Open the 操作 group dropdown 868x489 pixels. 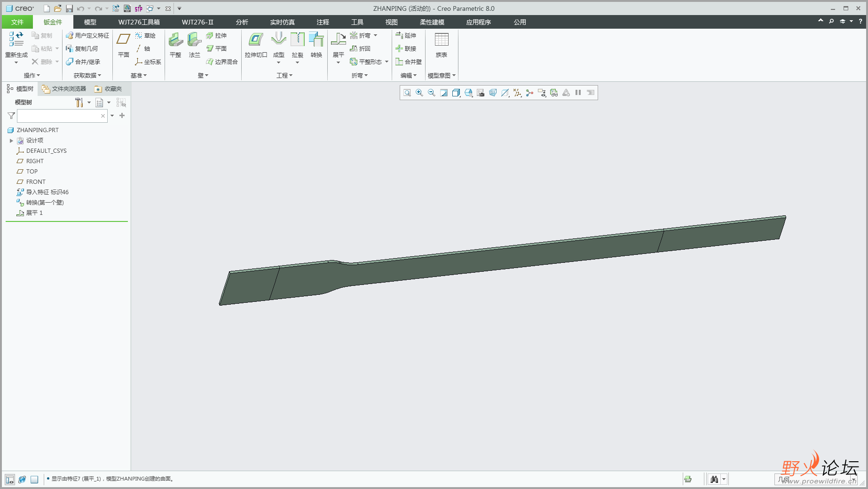click(32, 75)
